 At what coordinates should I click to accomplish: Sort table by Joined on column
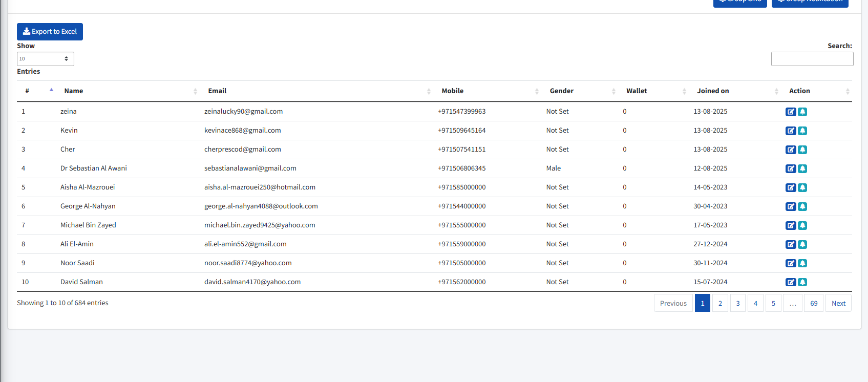tap(713, 91)
